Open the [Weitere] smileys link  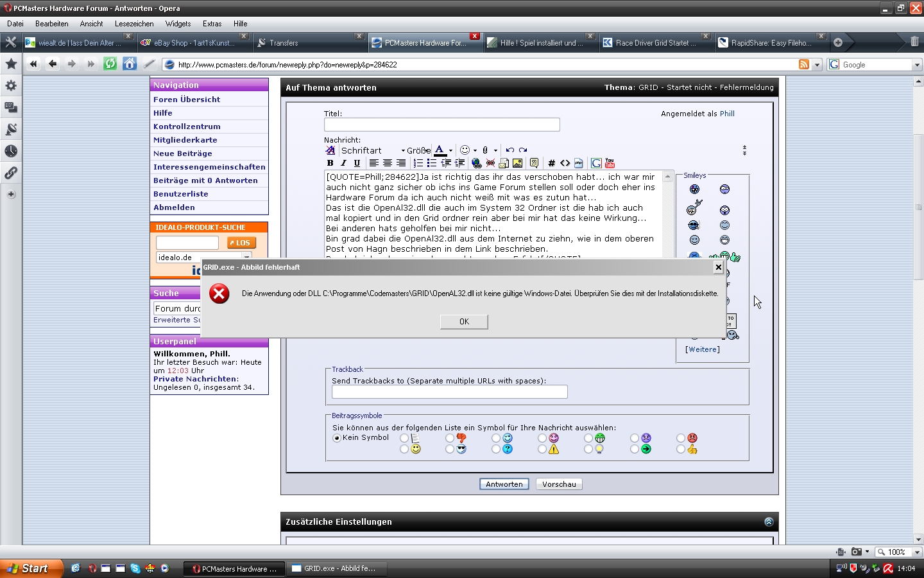click(703, 349)
